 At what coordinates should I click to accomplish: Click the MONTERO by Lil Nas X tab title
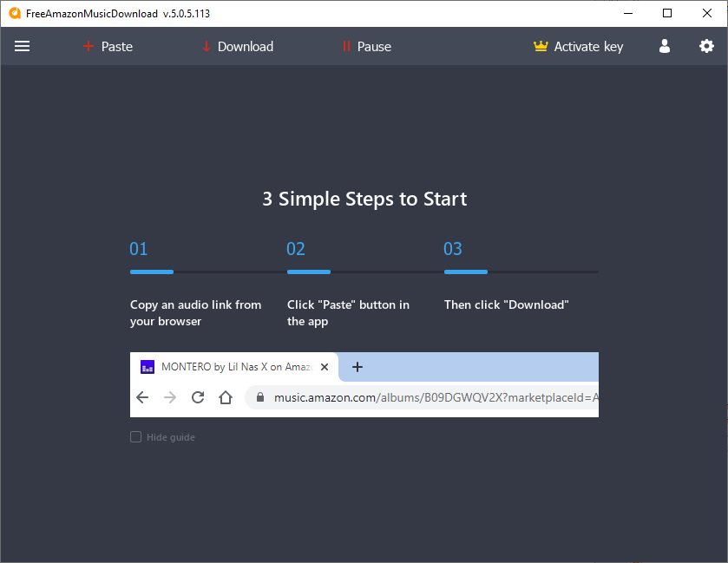(236, 367)
